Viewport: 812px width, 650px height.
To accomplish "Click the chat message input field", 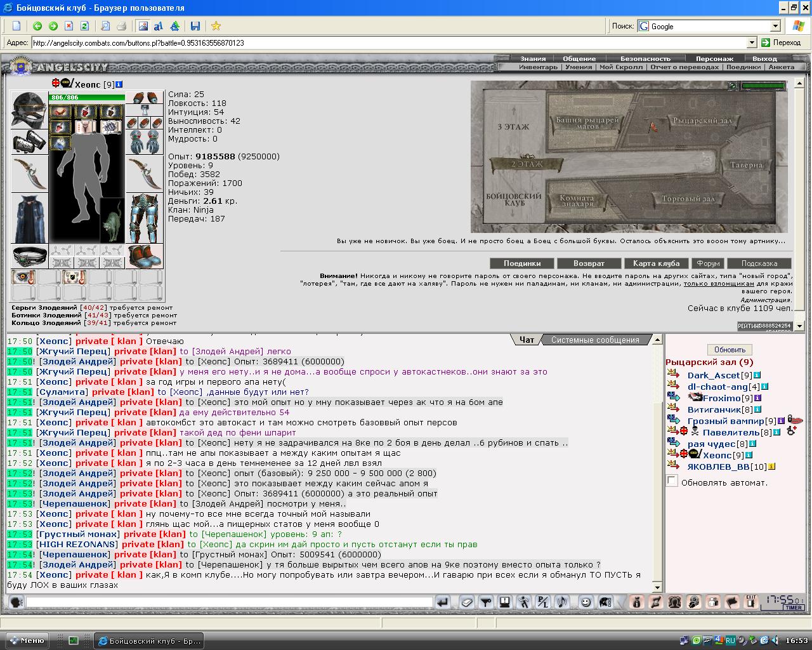I will [229, 602].
